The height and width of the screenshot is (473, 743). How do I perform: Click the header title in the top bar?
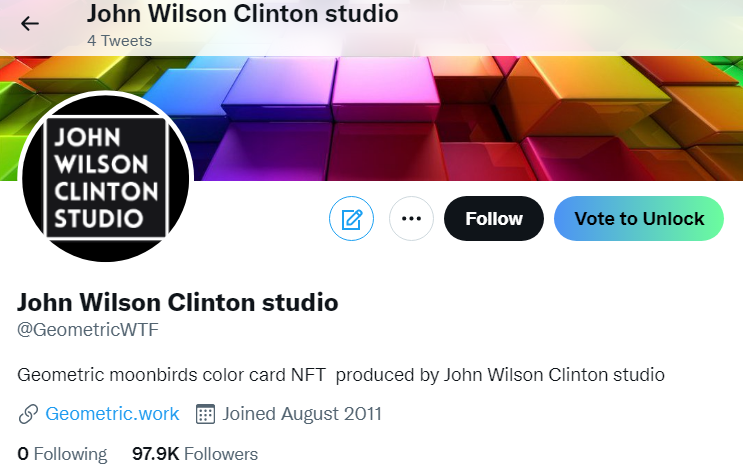tap(242, 14)
